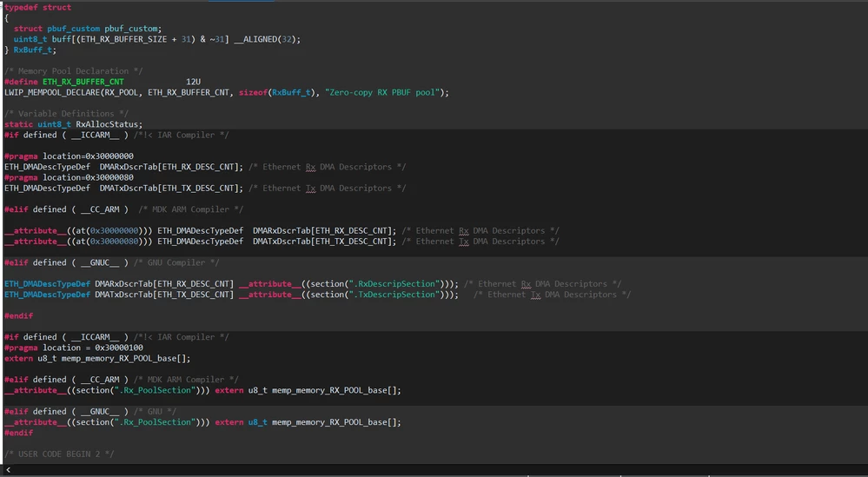This screenshot has width=868, height=477.
Task: Click uint8_t type in the buff declaration
Action: click(30, 39)
